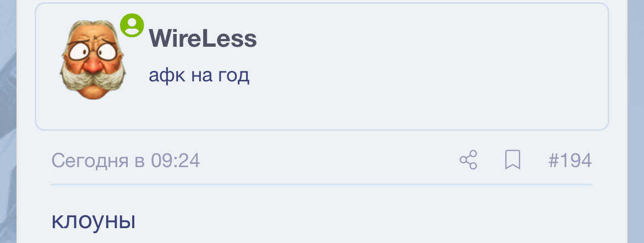Click the post number #194 permalink

(570, 161)
